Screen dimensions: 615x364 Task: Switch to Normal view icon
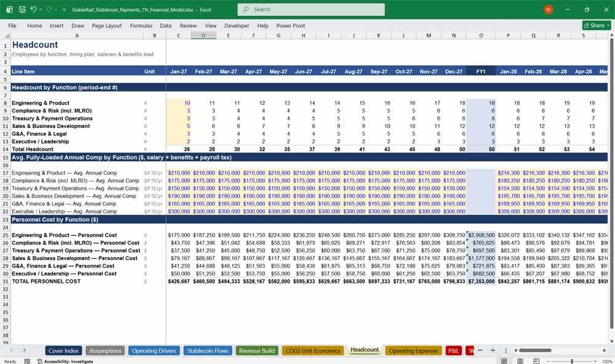tap(504, 361)
